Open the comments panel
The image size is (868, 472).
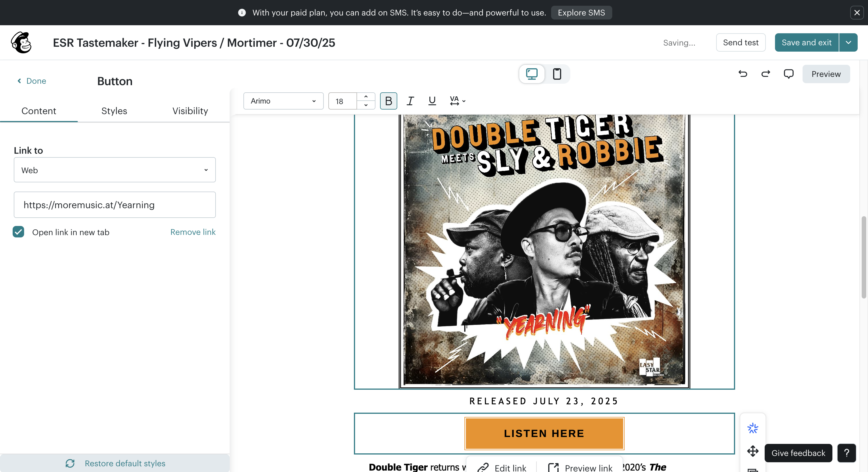pyautogui.click(x=788, y=74)
